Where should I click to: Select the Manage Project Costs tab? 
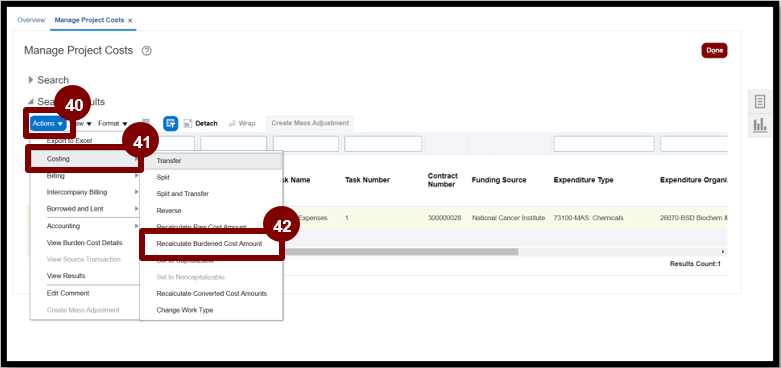point(90,20)
